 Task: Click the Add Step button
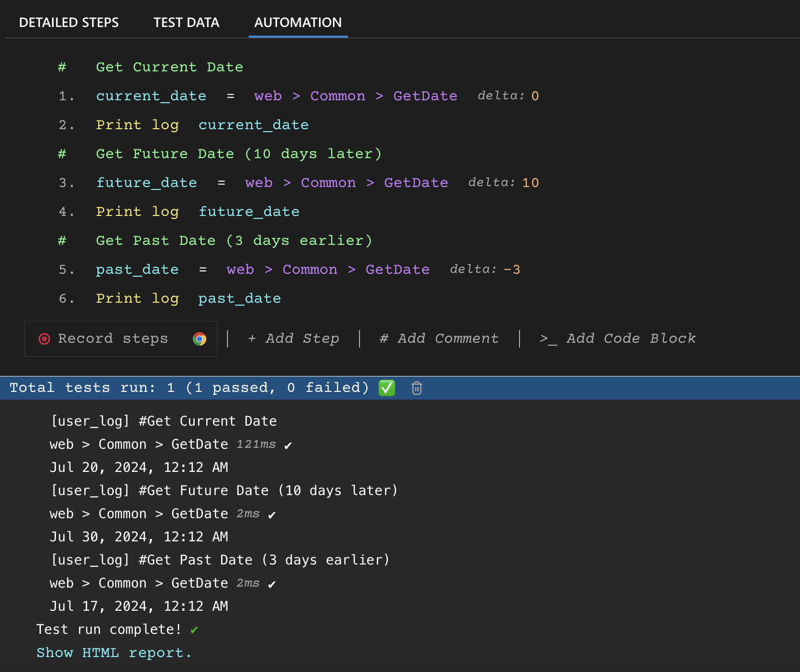point(293,338)
